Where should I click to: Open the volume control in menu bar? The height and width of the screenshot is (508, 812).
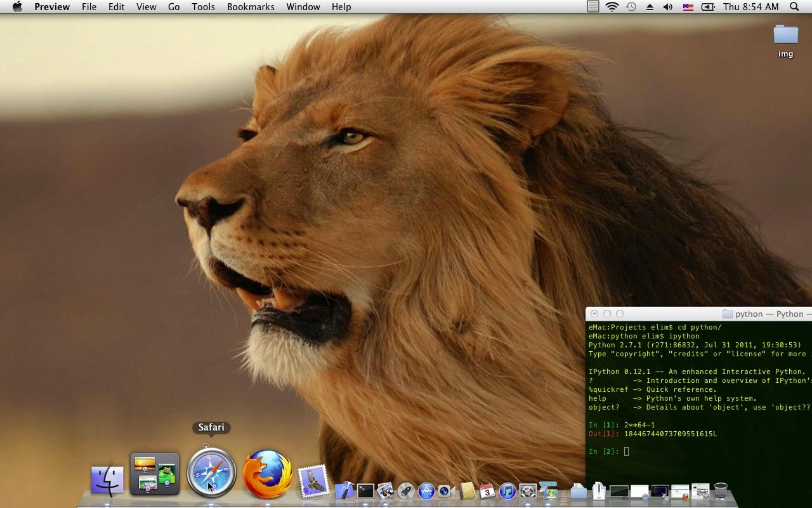coord(668,7)
